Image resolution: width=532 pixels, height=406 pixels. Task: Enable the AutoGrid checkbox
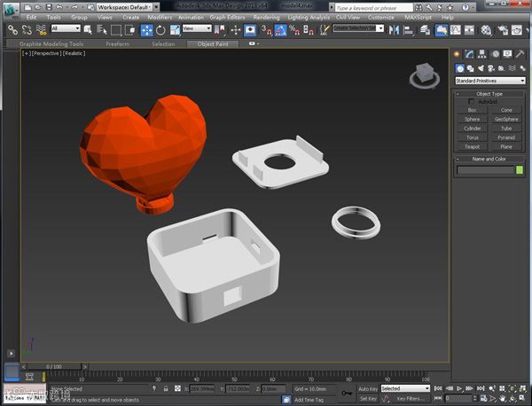471,101
